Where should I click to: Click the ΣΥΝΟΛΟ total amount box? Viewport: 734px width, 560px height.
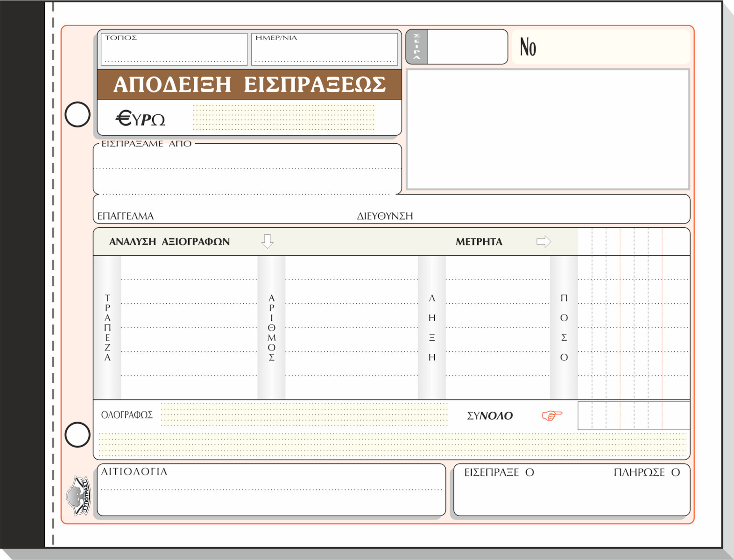click(633, 415)
